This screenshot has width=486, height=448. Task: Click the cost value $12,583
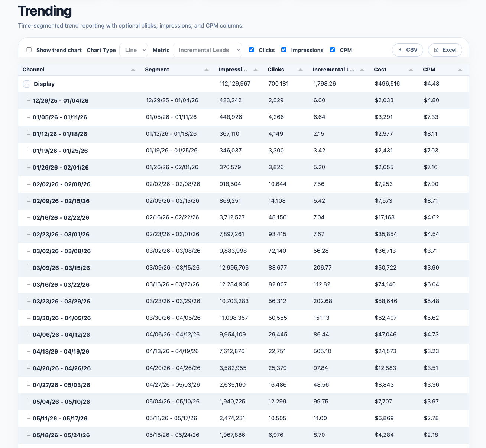pyautogui.click(x=385, y=368)
